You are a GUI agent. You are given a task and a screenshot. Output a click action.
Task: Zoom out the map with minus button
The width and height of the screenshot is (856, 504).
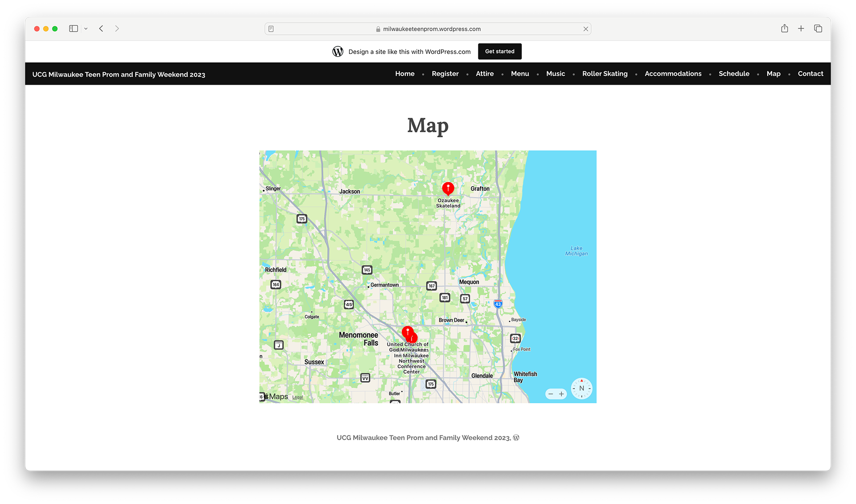point(551,394)
